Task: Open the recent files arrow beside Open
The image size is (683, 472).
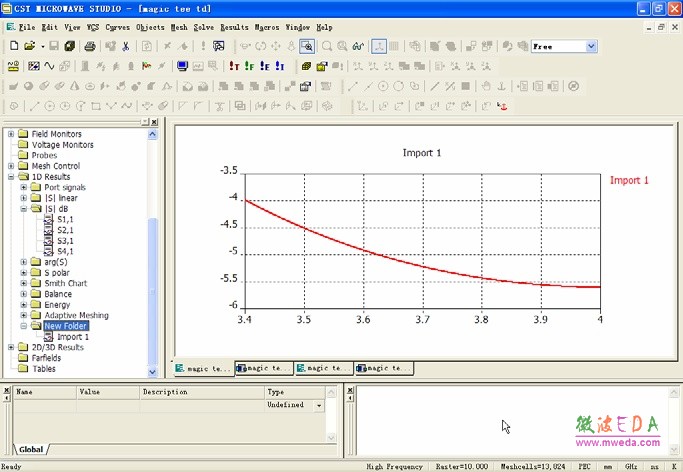Action: (42, 46)
